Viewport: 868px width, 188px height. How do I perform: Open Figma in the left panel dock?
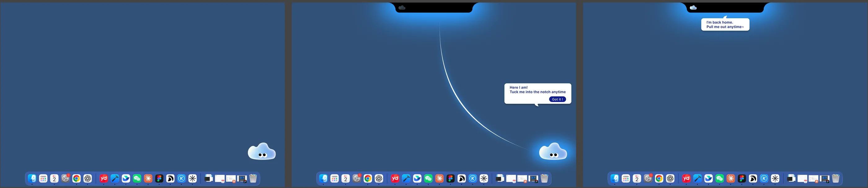(x=159, y=178)
